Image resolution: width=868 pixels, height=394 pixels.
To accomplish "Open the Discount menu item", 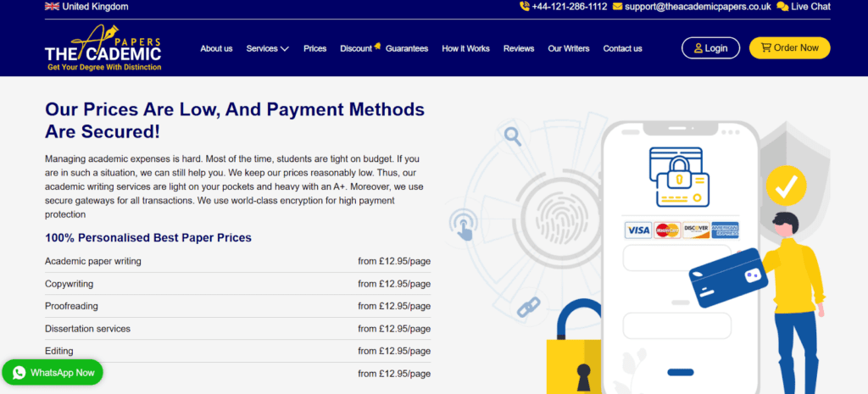I will coord(356,48).
